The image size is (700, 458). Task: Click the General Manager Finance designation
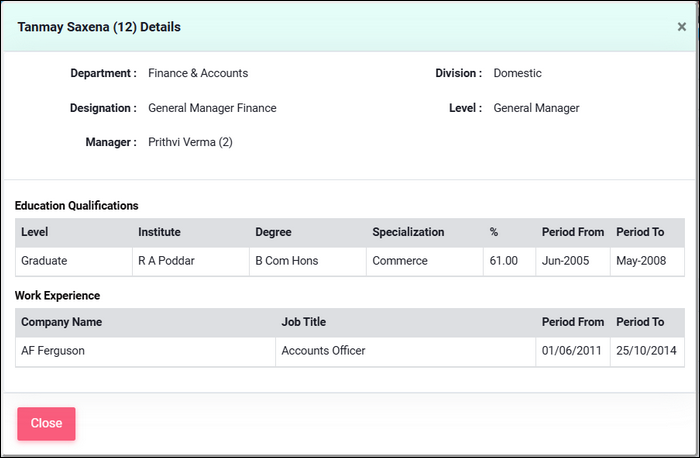[212, 108]
